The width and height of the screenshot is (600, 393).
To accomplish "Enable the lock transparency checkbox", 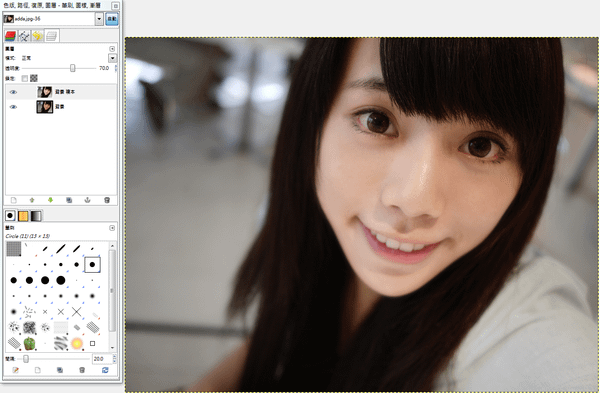I will [25, 78].
